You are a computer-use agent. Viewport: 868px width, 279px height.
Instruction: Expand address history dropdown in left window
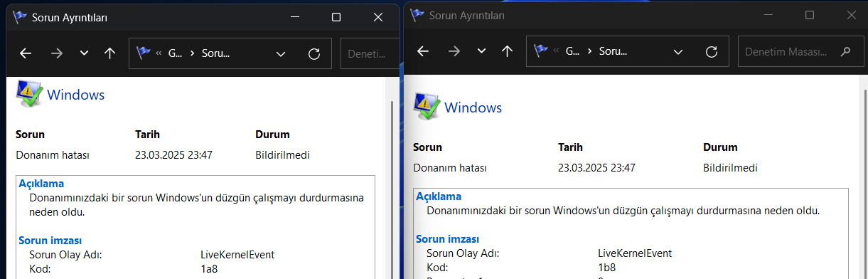(281, 53)
